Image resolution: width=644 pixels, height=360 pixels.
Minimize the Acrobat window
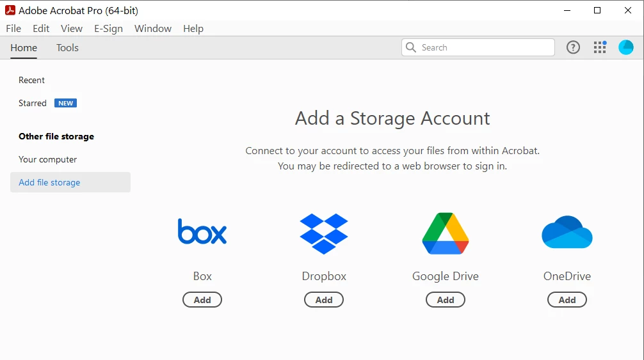pyautogui.click(x=567, y=10)
